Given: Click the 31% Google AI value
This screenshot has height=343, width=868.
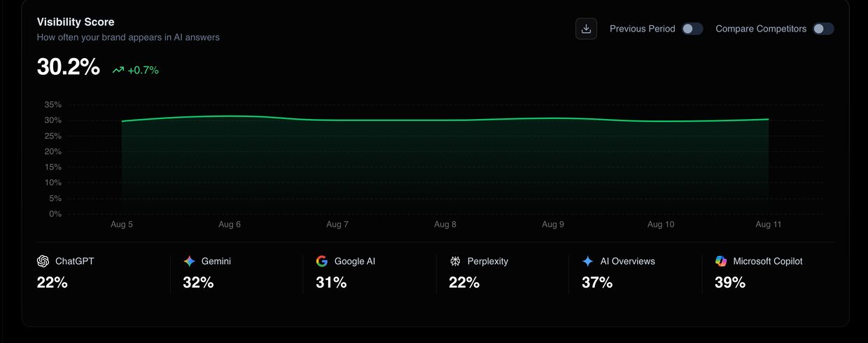Looking at the screenshot, I should 331,283.
